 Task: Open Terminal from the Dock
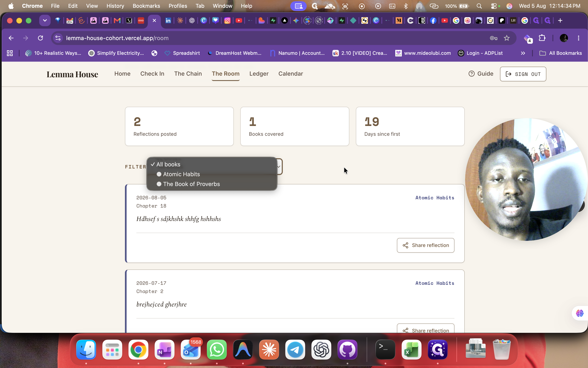click(x=385, y=350)
